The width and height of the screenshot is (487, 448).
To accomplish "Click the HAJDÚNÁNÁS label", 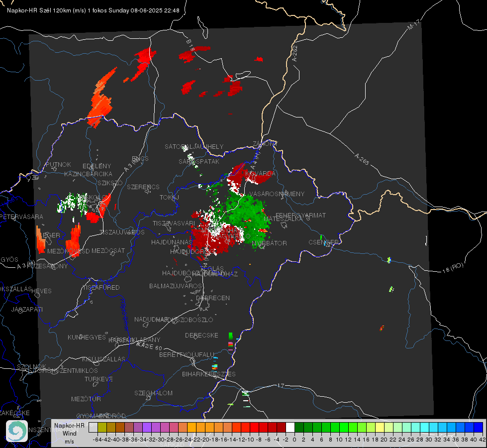I will point(172,242).
